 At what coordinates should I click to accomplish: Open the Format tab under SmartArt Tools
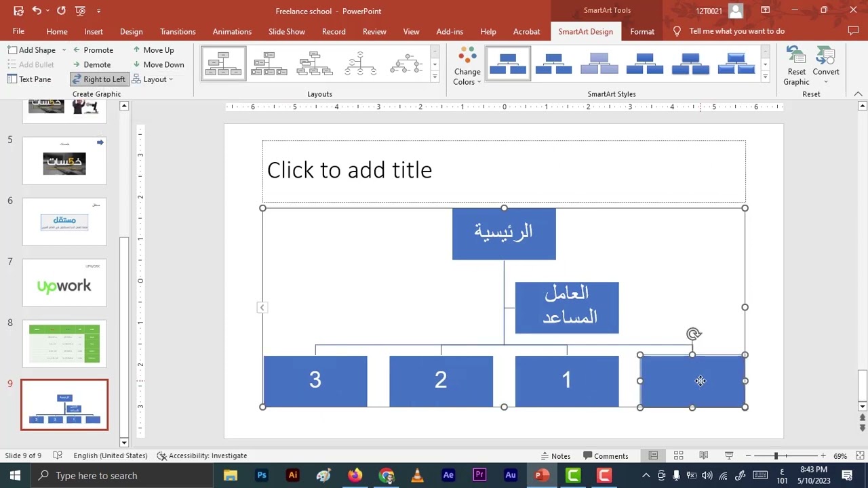pyautogui.click(x=642, y=31)
